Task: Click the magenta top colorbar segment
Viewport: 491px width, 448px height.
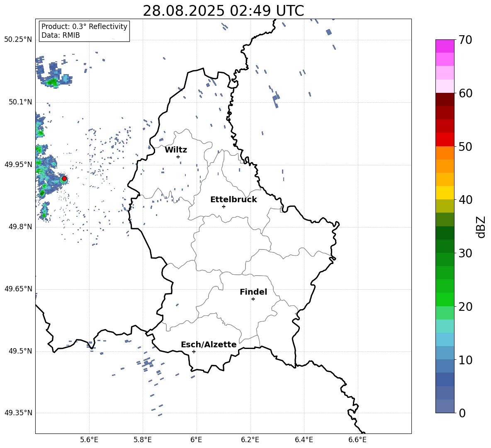Action: point(445,46)
